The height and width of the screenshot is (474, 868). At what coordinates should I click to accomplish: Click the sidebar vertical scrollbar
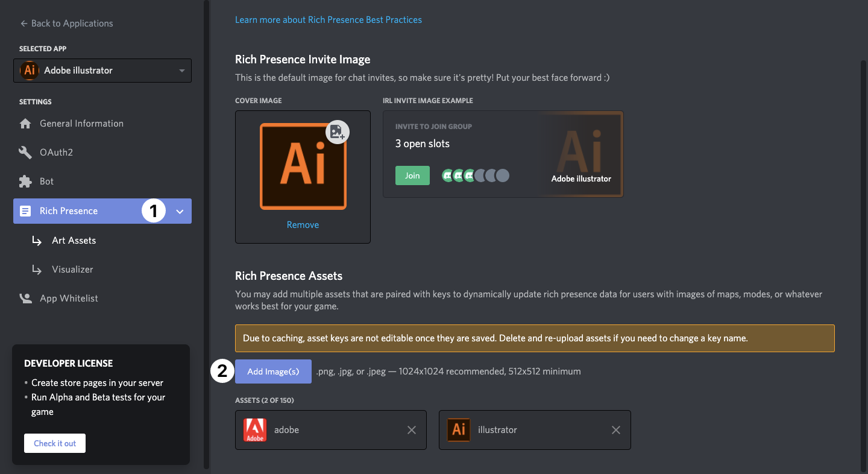click(207, 235)
